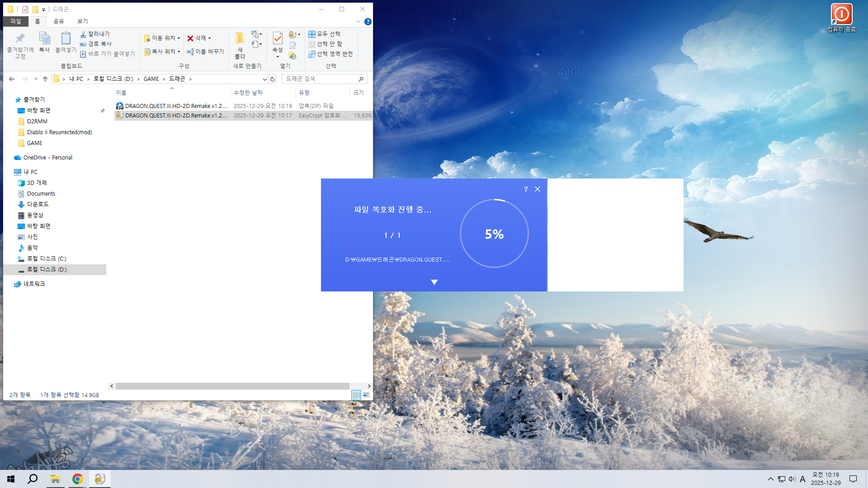Click the 즐겨찾기에 고정 pin icon
The image size is (868, 488).
(x=20, y=38)
